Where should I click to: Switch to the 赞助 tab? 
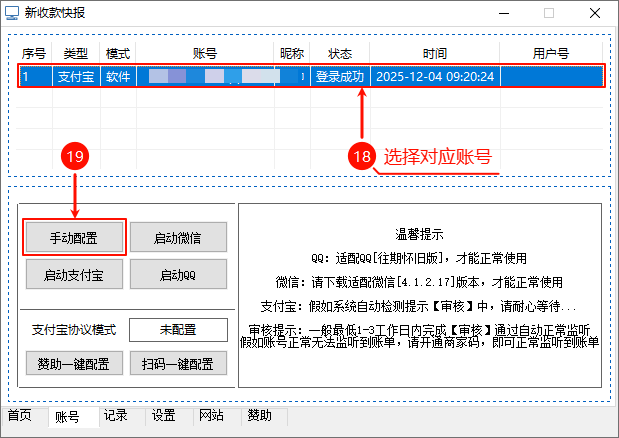(x=259, y=415)
